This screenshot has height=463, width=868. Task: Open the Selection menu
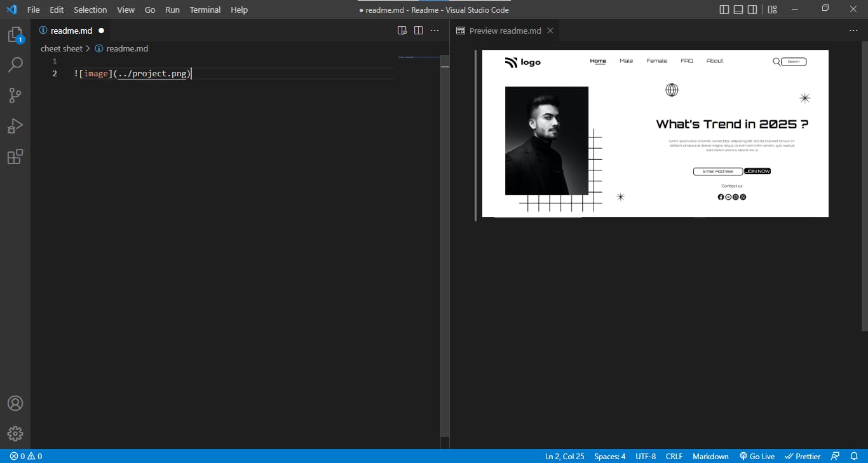pyautogui.click(x=90, y=10)
